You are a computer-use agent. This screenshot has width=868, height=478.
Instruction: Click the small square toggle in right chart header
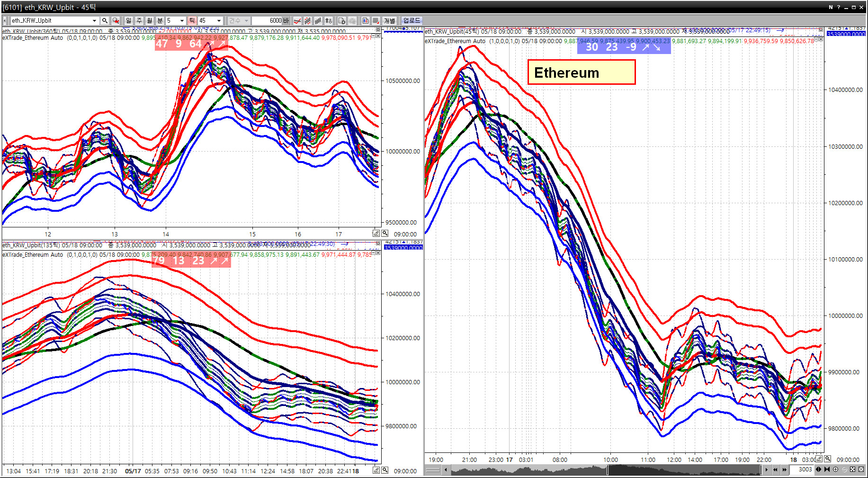click(821, 30)
